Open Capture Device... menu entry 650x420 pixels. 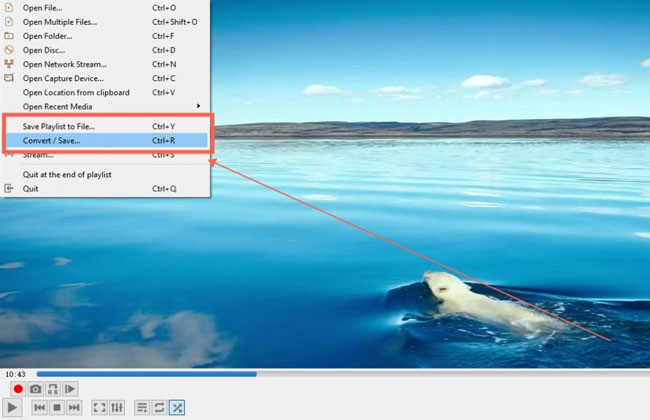tap(105, 78)
